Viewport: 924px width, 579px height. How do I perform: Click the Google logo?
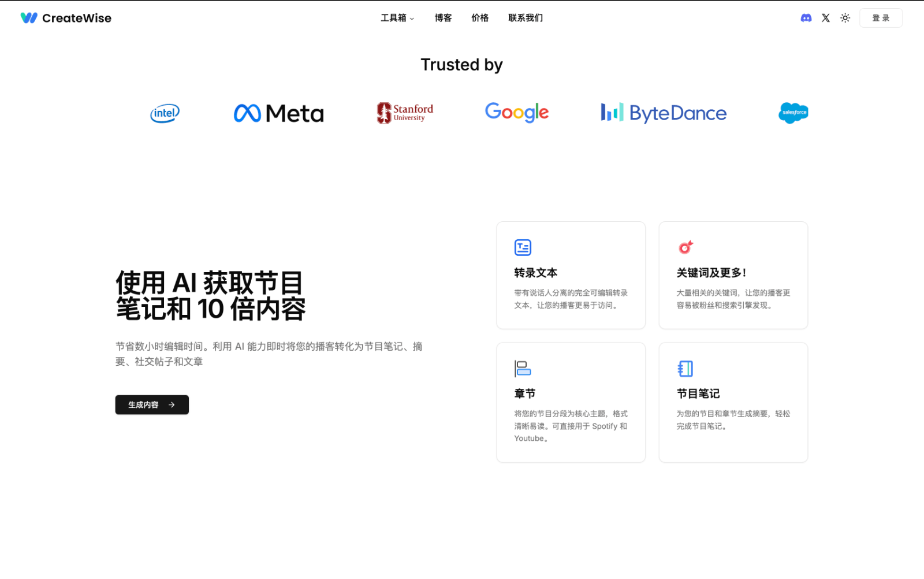[517, 113]
